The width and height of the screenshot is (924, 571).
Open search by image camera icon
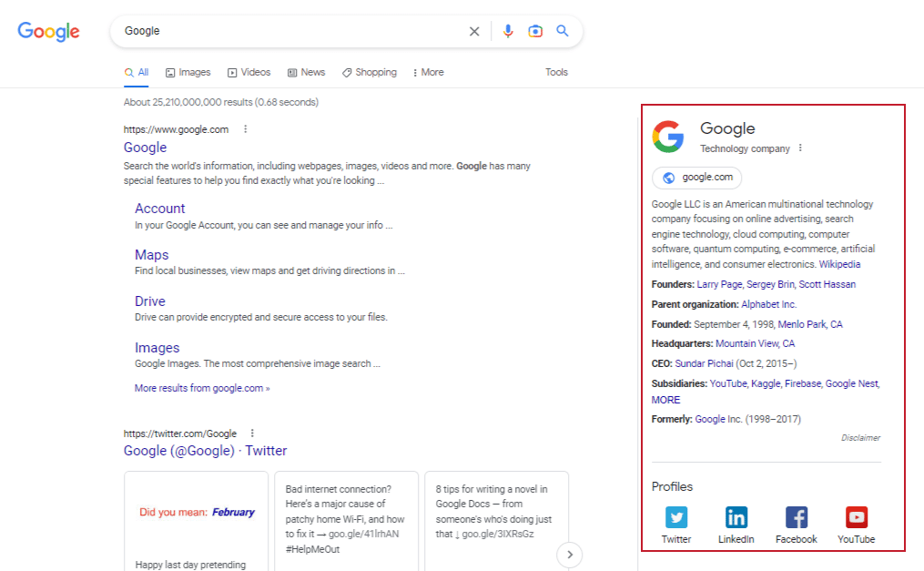[535, 31]
